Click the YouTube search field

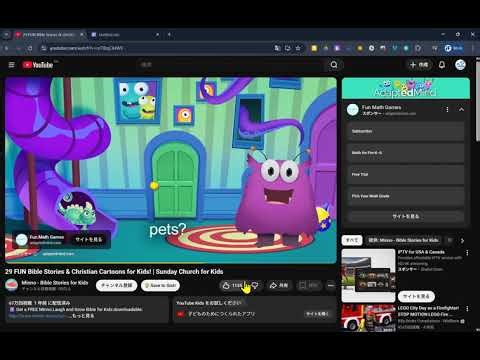pyautogui.click(x=232, y=65)
